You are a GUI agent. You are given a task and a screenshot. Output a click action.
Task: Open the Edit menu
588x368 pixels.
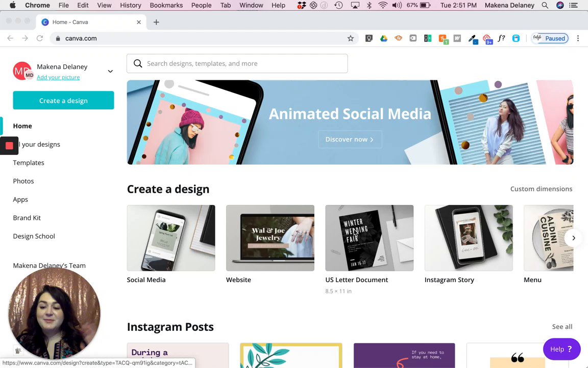(83, 5)
